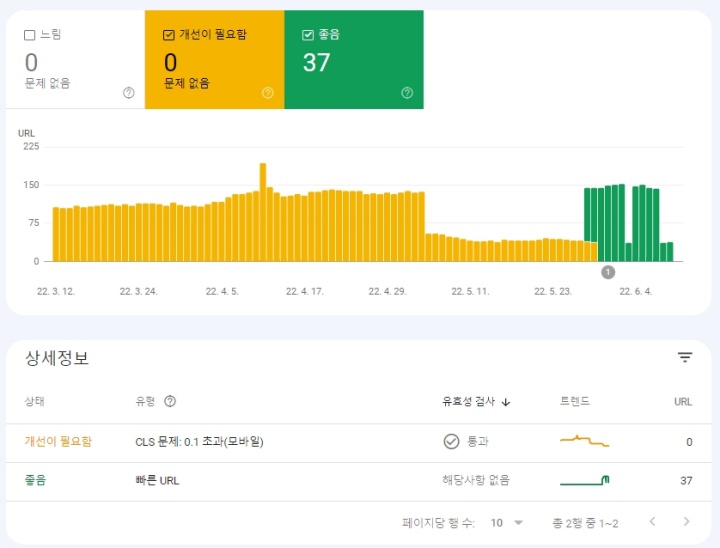Image resolution: width=720 pixels, height=548 pixels.
Task: Open CLS 문제: 0.1 초과(모바일) row
Action: [x=199, y=441]
